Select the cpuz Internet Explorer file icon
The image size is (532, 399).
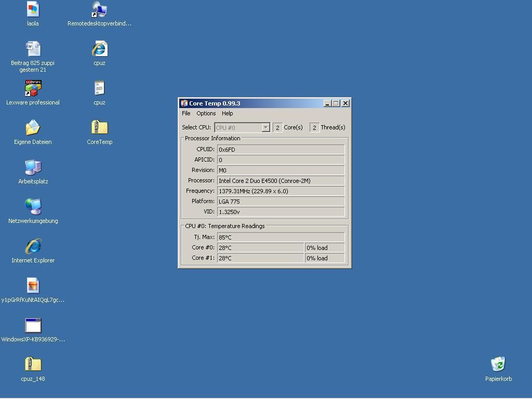click(99, 49)
